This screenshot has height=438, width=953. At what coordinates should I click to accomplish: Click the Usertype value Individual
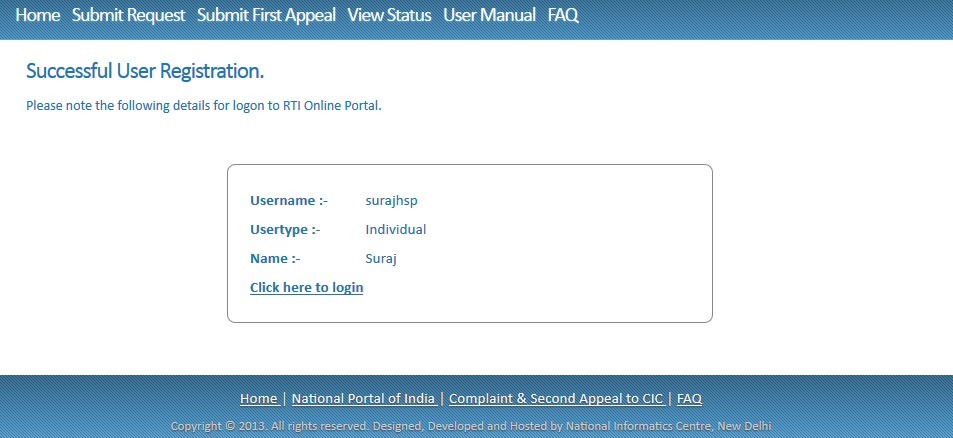tap(396, 230)
